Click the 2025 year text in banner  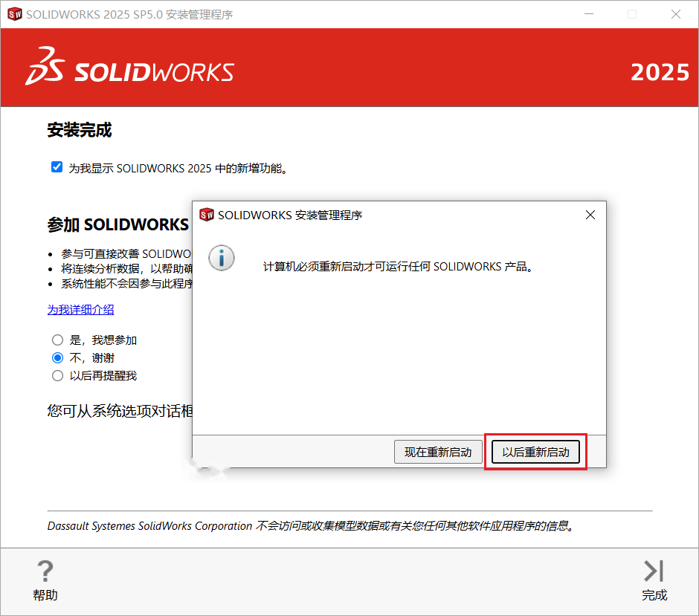coord(660,72)
